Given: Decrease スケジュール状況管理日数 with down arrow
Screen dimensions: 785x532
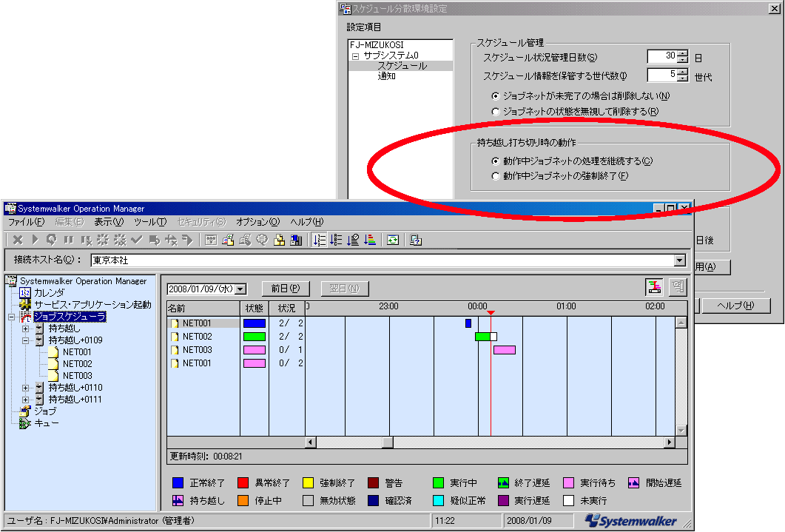Looking at the screenshot, I should coord(683,59).
